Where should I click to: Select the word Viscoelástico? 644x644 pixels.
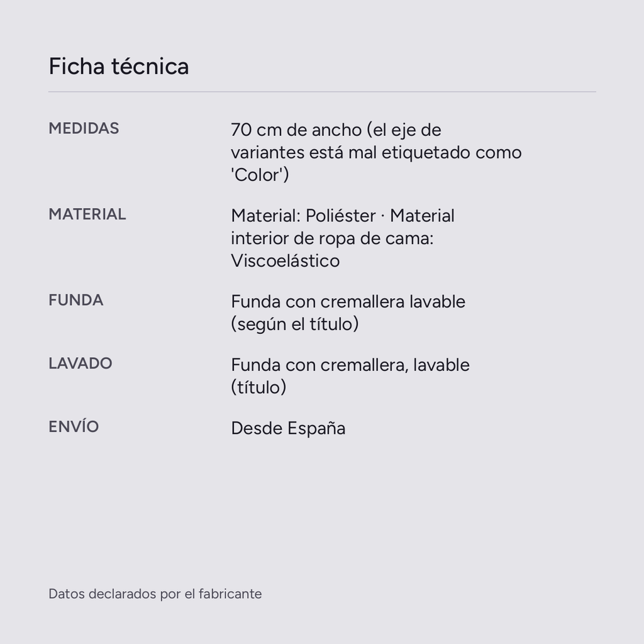click(285, 261)
